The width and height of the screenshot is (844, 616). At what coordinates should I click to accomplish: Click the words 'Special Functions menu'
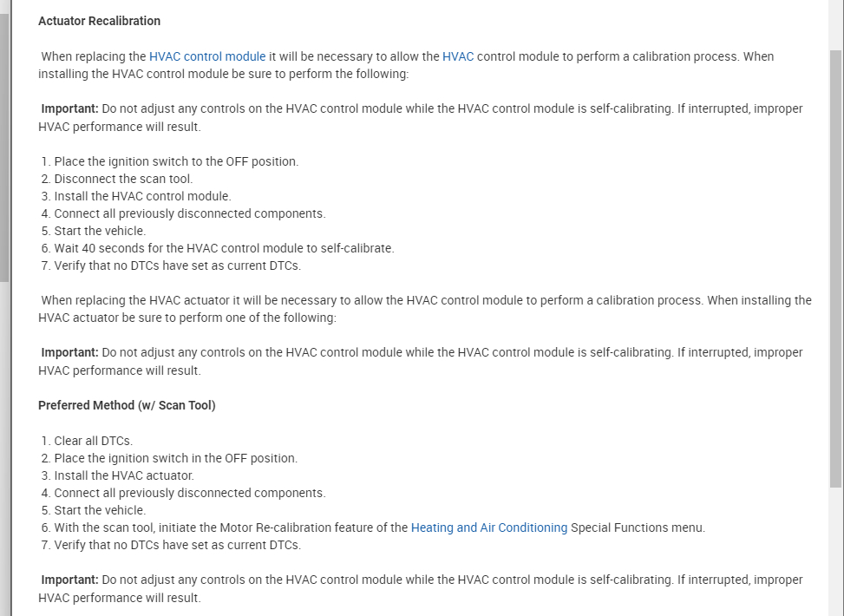tap(638, 528)
